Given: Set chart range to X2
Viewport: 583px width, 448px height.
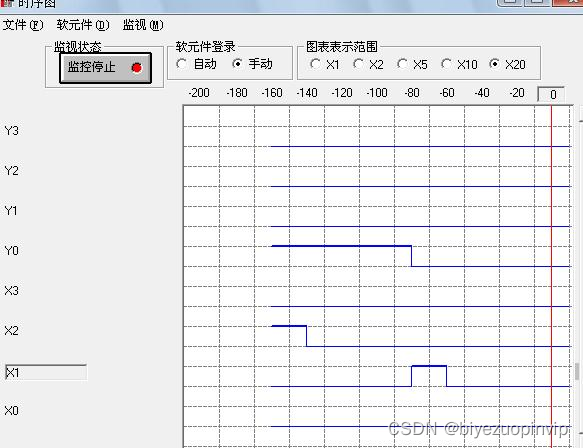Looking at the screenshot, I should pos(358,64).
